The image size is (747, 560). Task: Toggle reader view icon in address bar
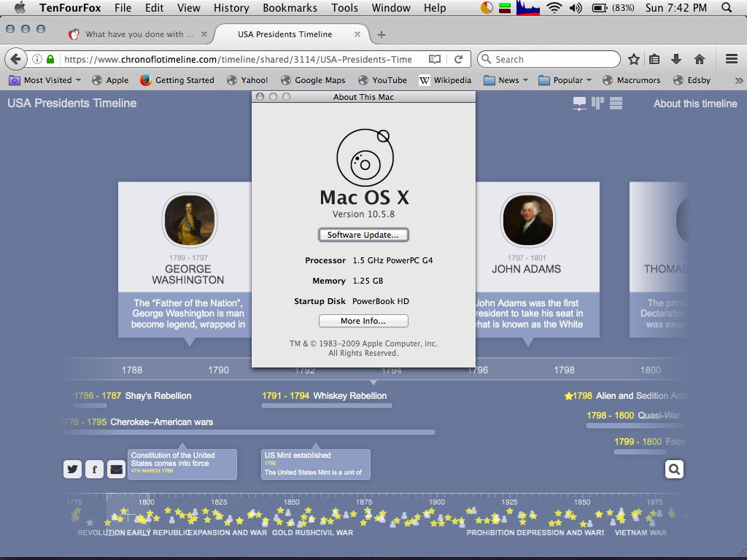(435, 59)
